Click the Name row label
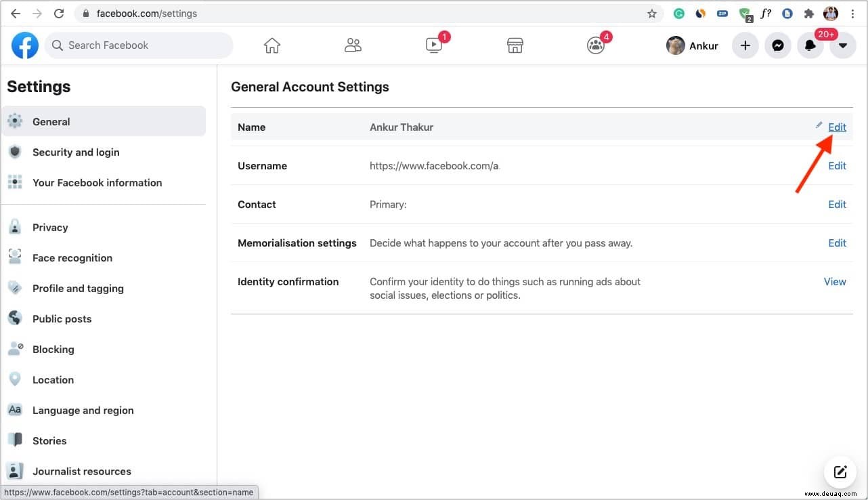The height and width of the screenshot is (500, 868). point(252,127)
